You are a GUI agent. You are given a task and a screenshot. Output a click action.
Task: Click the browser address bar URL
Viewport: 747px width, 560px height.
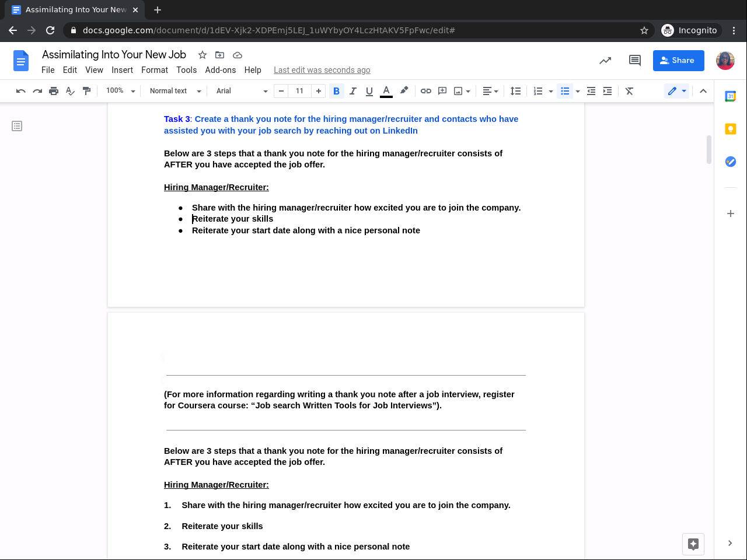268,30
